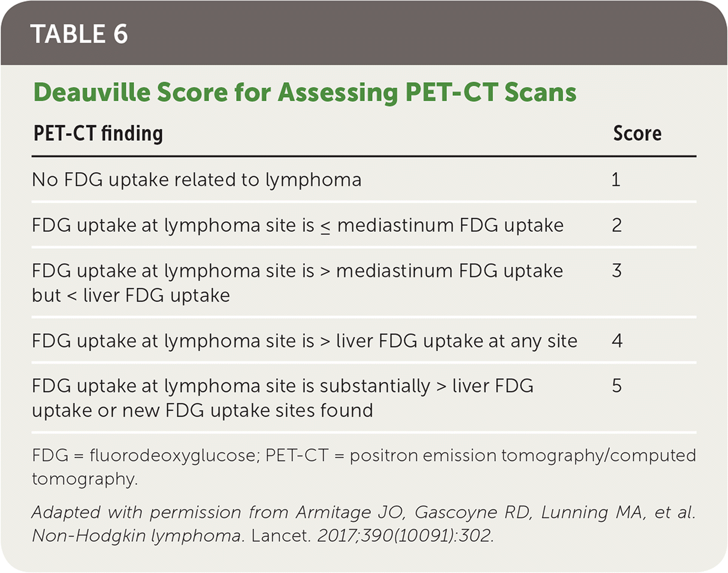Select the ≤ mediastinum FDG uptake row

pyautogui.click(x=298, y=225)
